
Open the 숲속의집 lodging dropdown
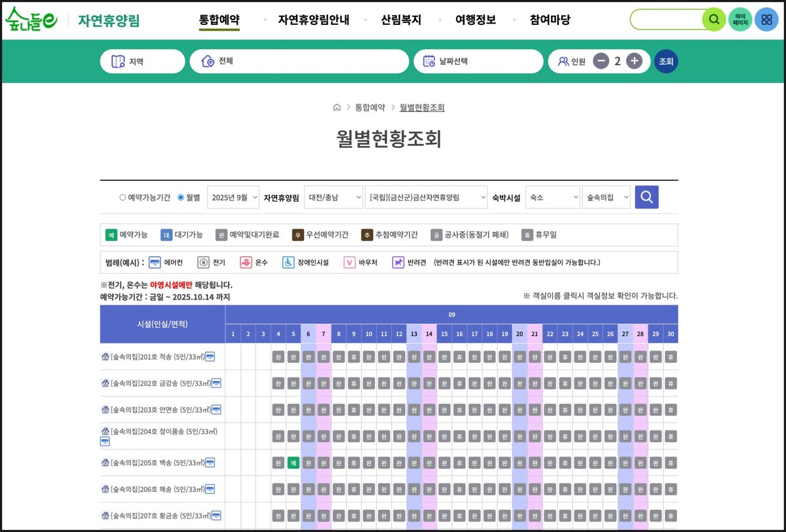pos(607,197)
